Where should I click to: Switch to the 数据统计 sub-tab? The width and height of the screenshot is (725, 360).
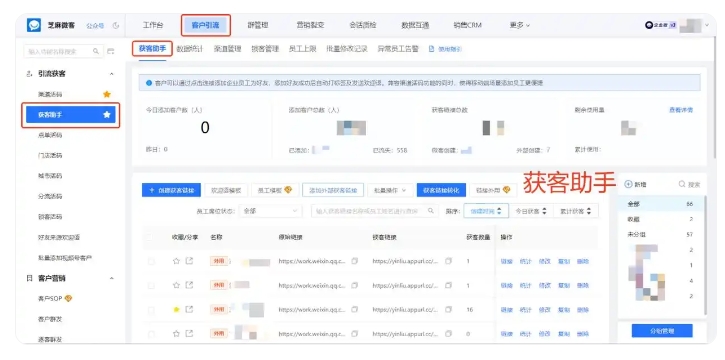pyautogui.click(x=190, y=49)
